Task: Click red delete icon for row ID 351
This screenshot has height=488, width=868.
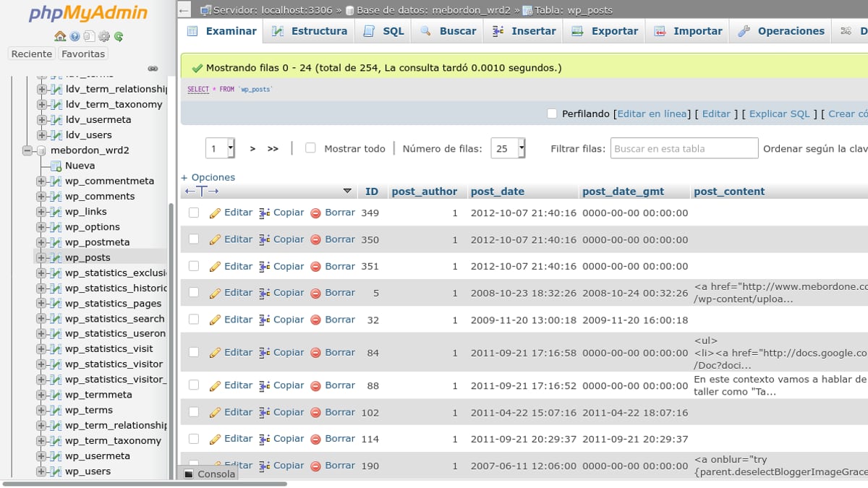Action: (315, 267)
